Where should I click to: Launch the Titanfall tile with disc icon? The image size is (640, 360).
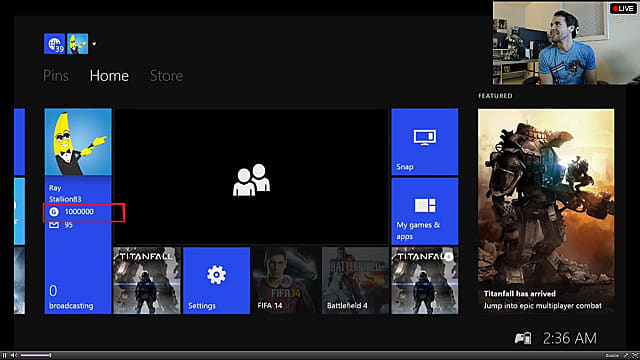425,280
